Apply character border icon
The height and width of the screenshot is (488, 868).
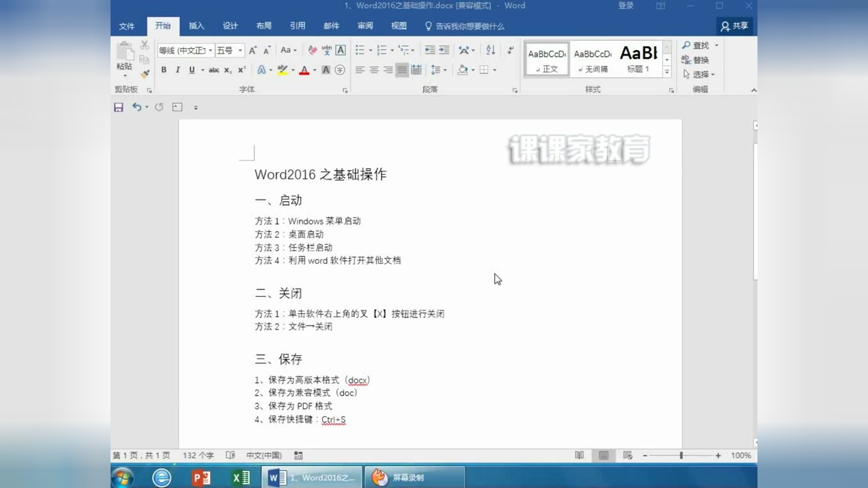coord(340,50)
